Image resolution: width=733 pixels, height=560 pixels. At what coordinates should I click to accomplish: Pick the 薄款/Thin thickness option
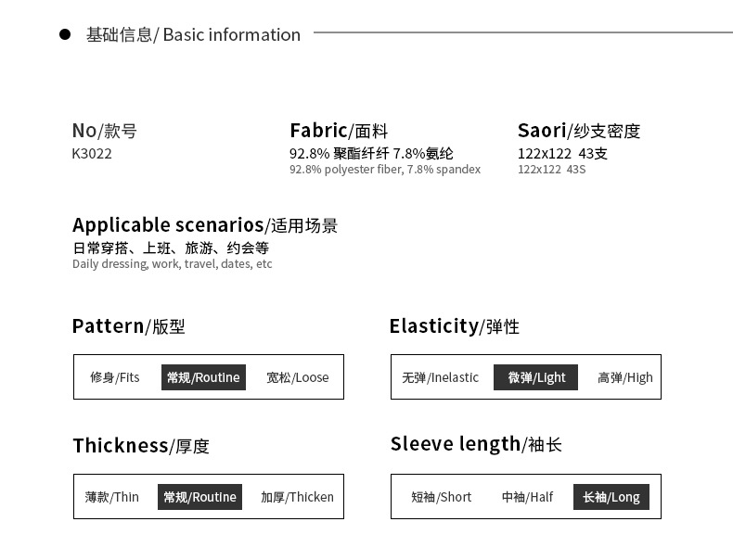point(112,497)
